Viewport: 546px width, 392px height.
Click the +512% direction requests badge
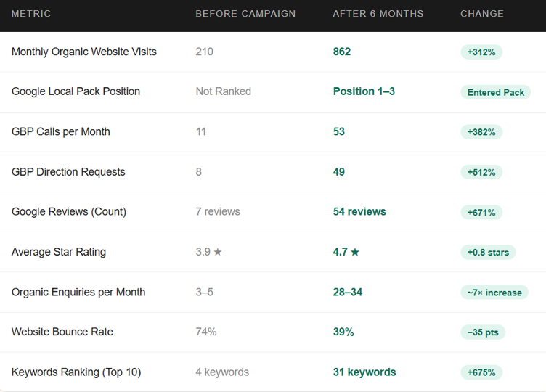pos(481,172)
